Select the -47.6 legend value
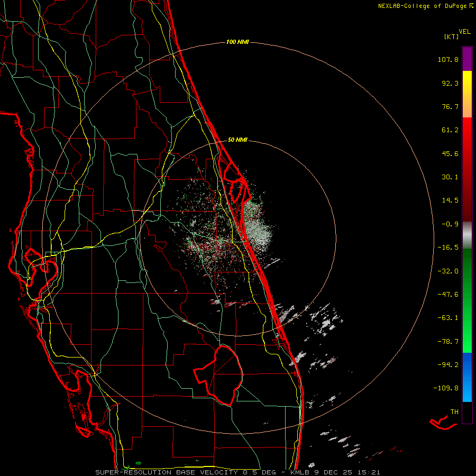The image size is (476, 476). [x=448, y=295]
